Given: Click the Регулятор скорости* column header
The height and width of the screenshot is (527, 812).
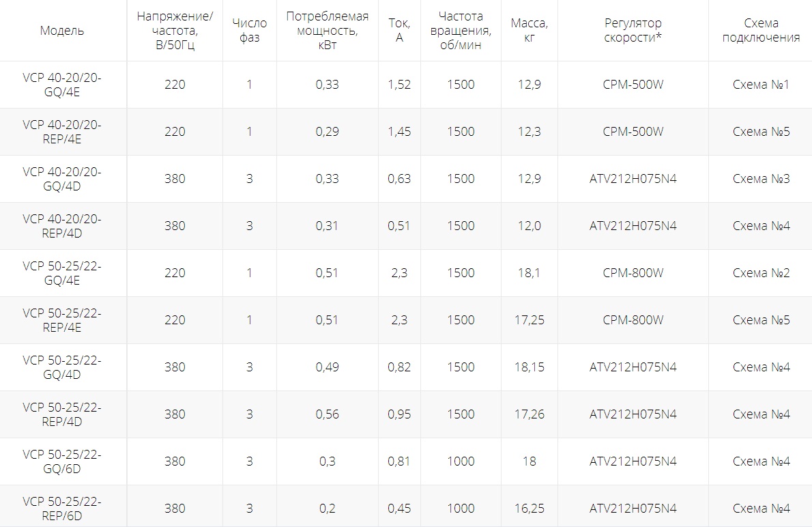Looking at the screenshot, I should click(633, 31).
